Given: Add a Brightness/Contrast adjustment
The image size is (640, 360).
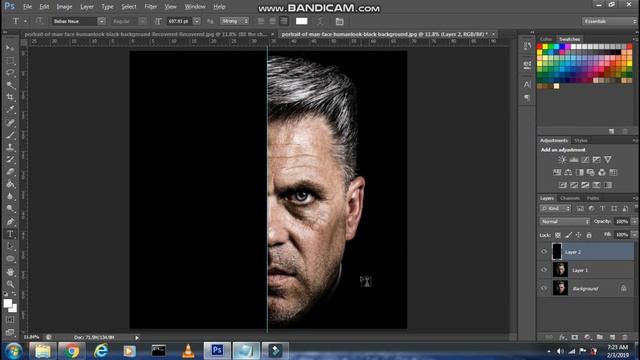Looking at the screenshot, I should coord(562,160).
